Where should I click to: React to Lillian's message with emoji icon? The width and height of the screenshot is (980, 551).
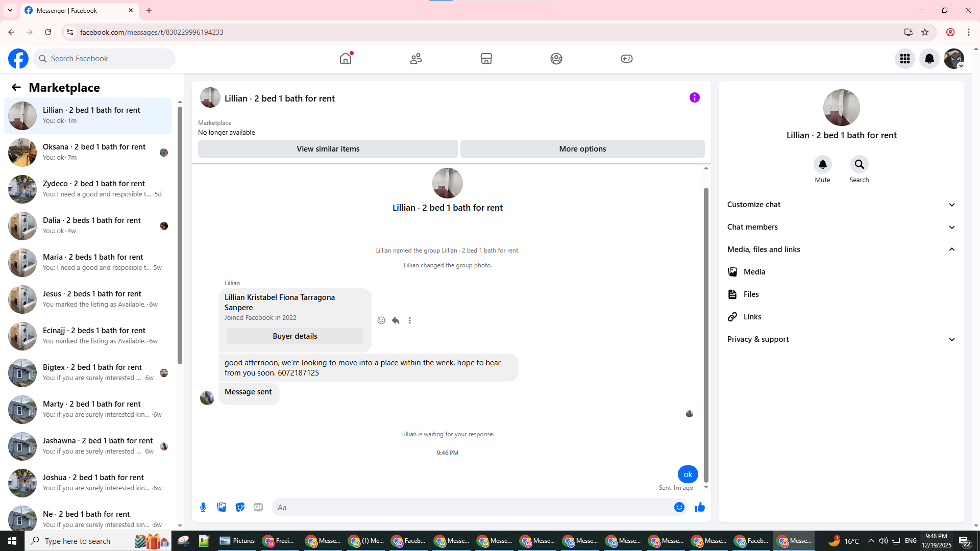point(381,320)
